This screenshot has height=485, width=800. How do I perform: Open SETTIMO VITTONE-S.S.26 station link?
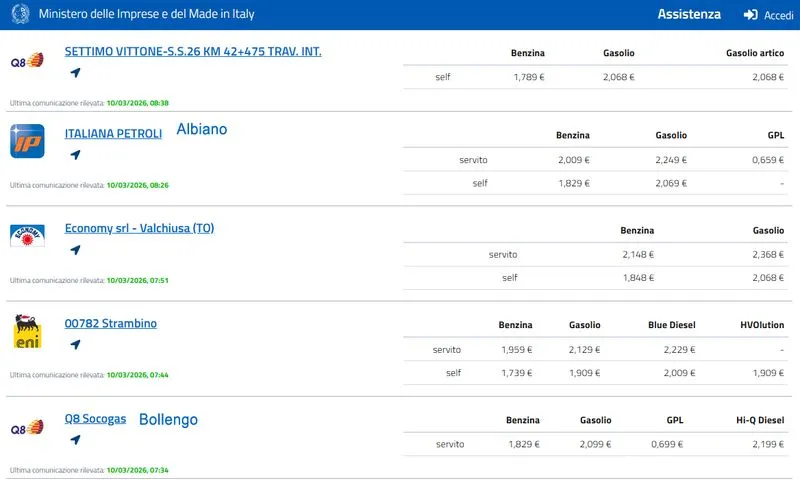193,51
